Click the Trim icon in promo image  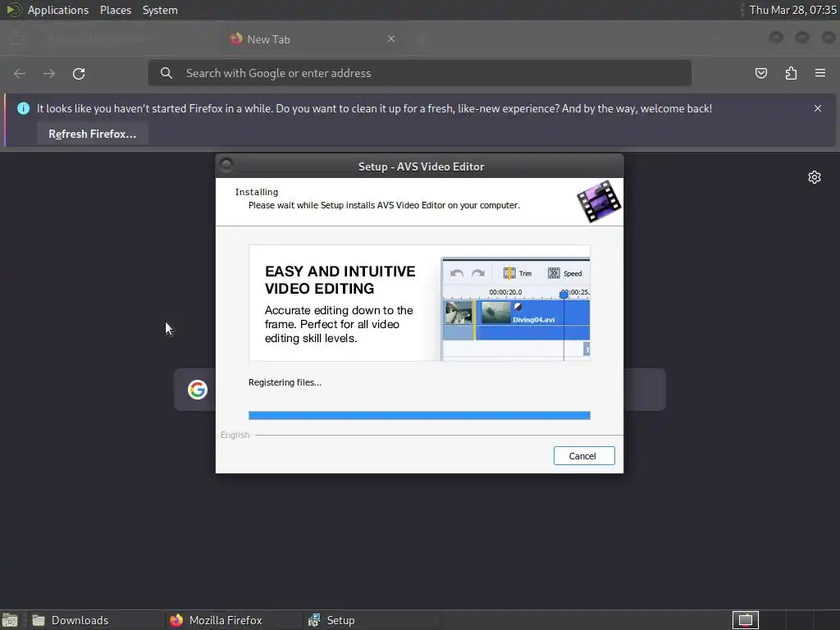click(509, 273)
